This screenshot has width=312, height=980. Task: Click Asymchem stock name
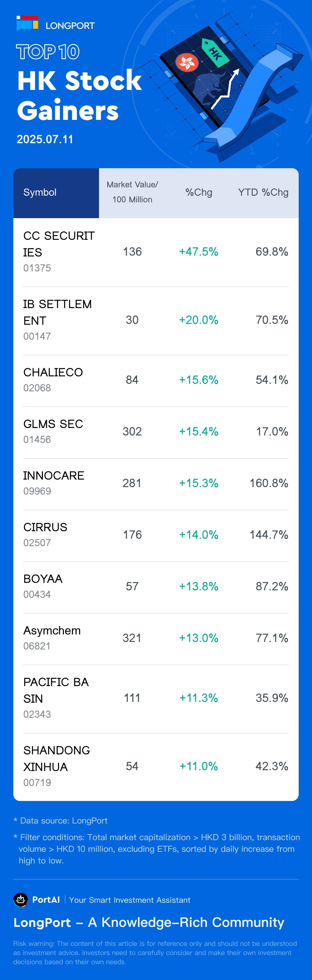click(x=52, y=630)
